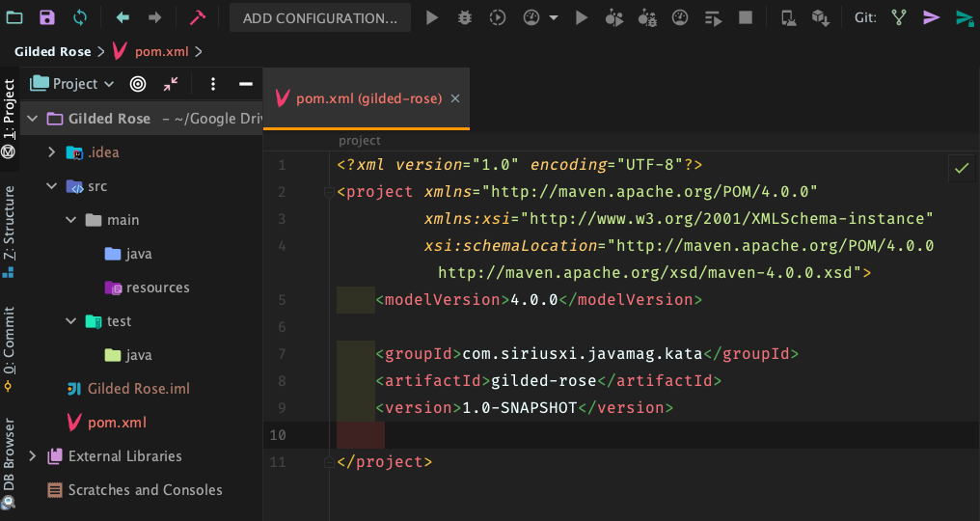This screenshot has width=980, height=521.
Task: Open the Structure tool window
Action: pyautogui.click(x=9, y=231)
